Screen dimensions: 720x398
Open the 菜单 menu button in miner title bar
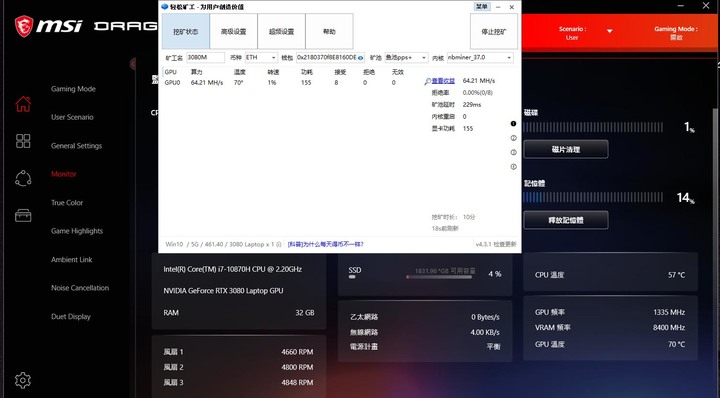[x=482, y=6]
